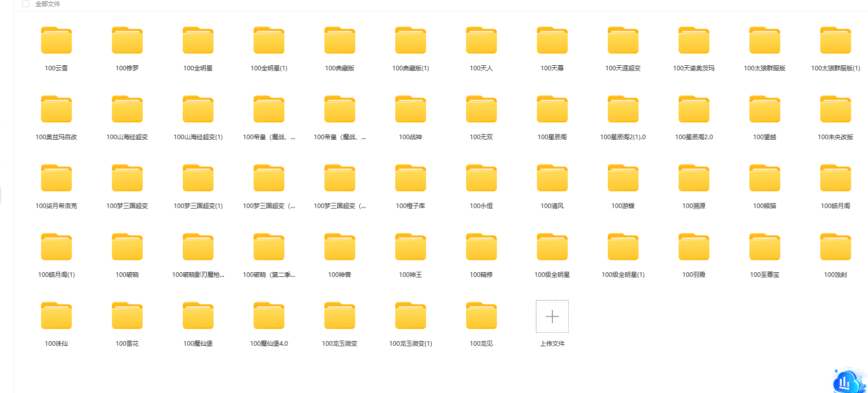This screenshot has height=393, width=868.
Task: Tick the 全部文件 select-all checkbox
Action: (x=26, y=4)
